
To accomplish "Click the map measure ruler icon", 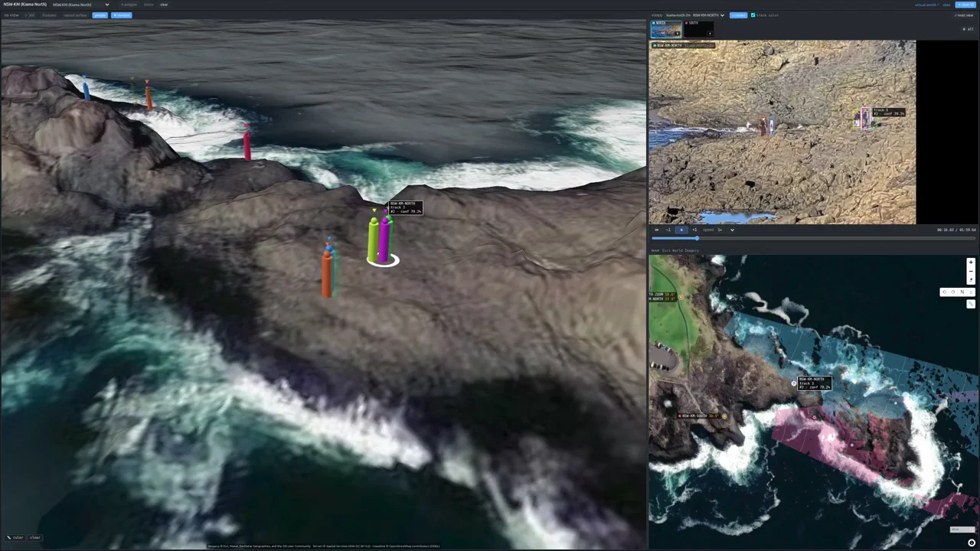I will click(971, 304).
